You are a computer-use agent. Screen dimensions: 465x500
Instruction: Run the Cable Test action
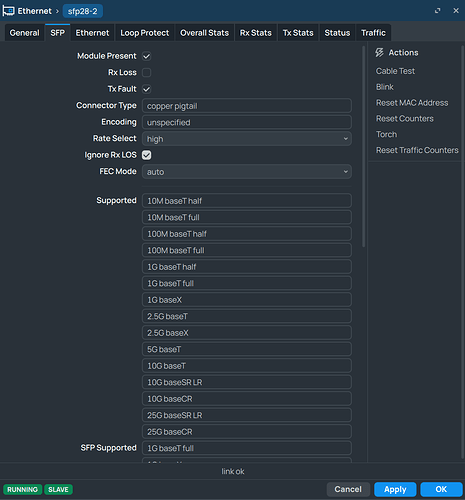395,71
